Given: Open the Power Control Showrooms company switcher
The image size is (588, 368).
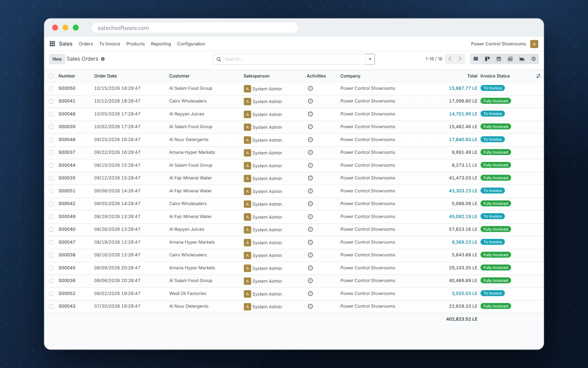Looking at the screenshot, I should point(498,44).
